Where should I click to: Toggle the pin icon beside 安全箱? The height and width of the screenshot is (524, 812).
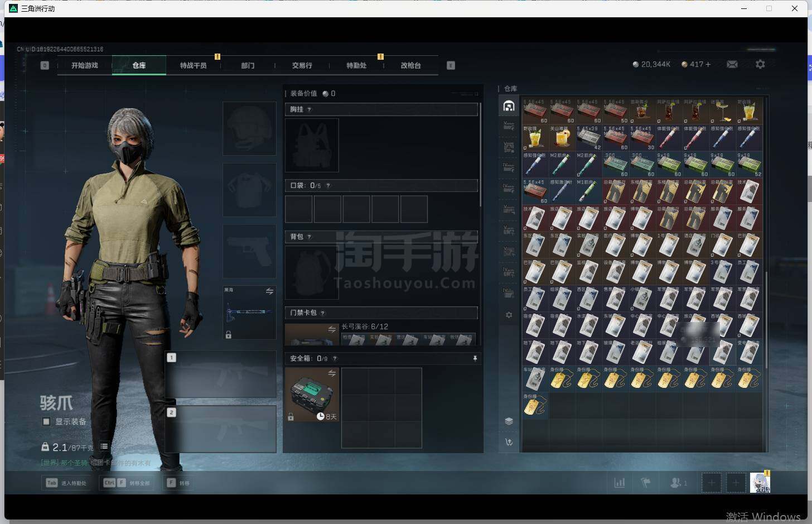click(475, 358)
